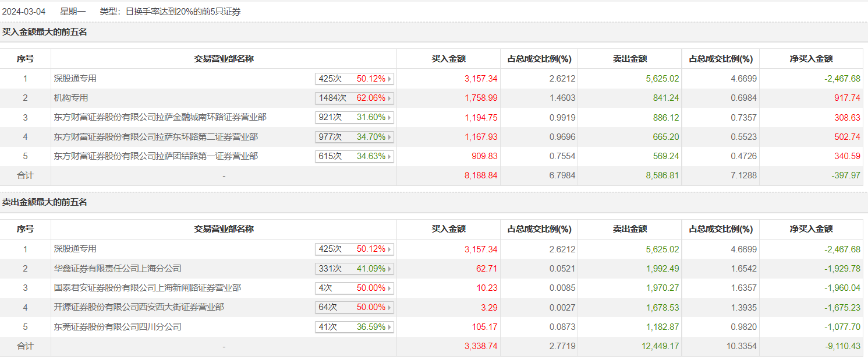
Task: Select the 买入金额最大的前五名 section heading
Action: pos(45,32)
